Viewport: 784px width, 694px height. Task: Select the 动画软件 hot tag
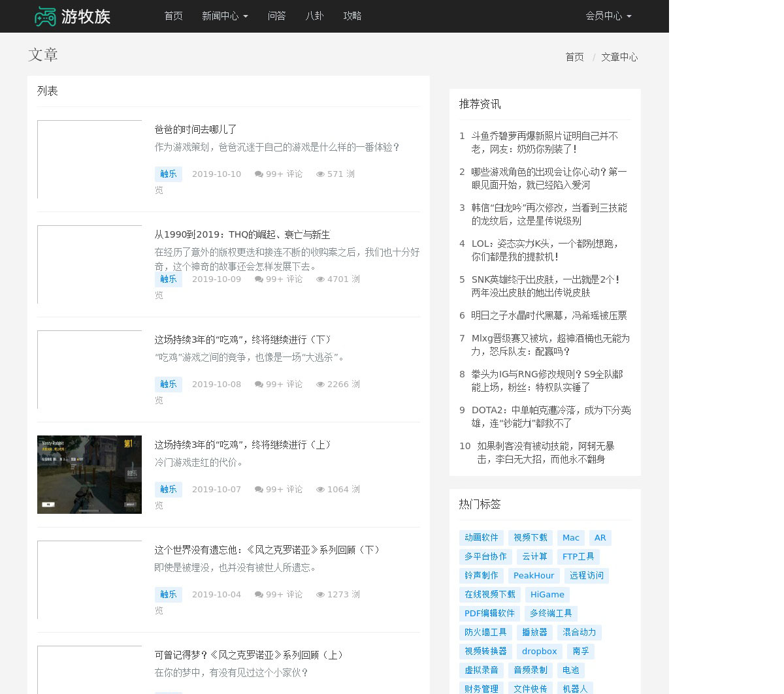(x=481, y=538)
